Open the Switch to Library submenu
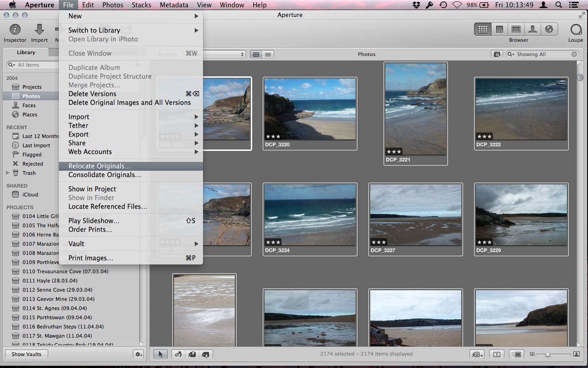Image resolution: width=588 pixels, height=368 pixels. point(131,30)
